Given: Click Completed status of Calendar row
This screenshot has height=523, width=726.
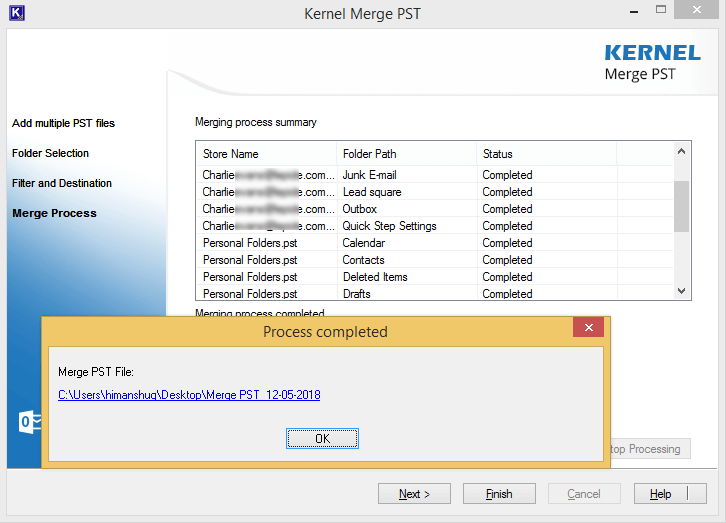Looking at the screenshot, I should pyautogui.click(x=507, y=243).
